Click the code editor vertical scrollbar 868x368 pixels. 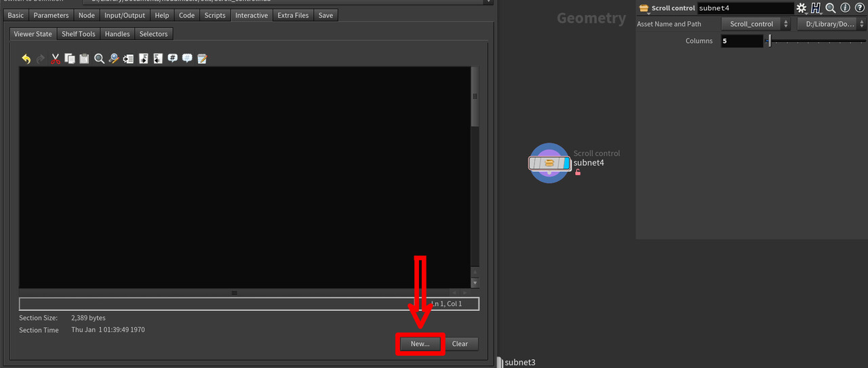(475, 96)
